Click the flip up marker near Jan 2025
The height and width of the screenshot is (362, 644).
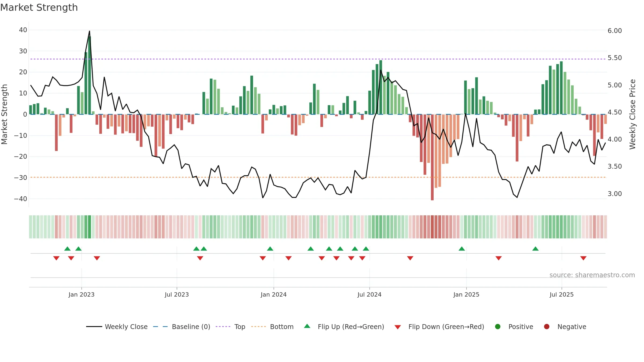[462, 249]
